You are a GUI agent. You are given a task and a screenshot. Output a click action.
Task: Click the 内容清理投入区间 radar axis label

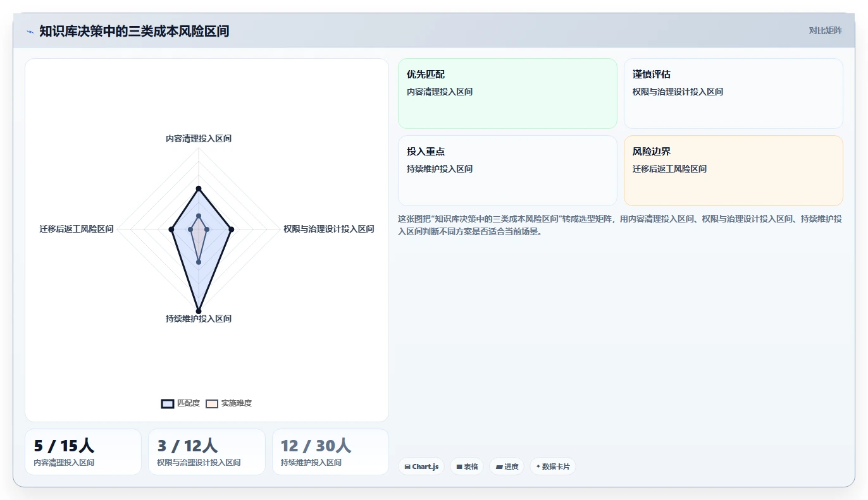[199, 138]
